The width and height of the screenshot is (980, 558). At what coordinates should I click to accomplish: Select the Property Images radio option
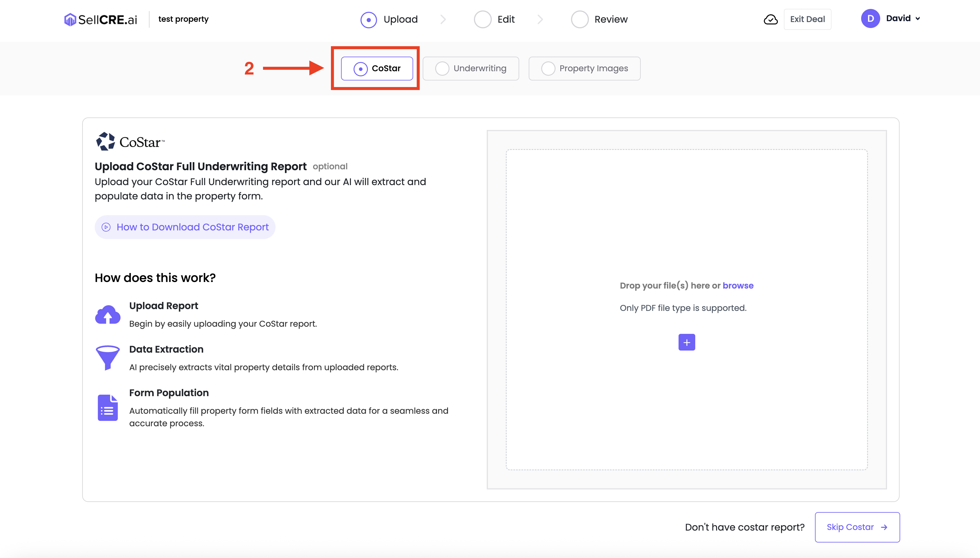(x=584, y=69)
